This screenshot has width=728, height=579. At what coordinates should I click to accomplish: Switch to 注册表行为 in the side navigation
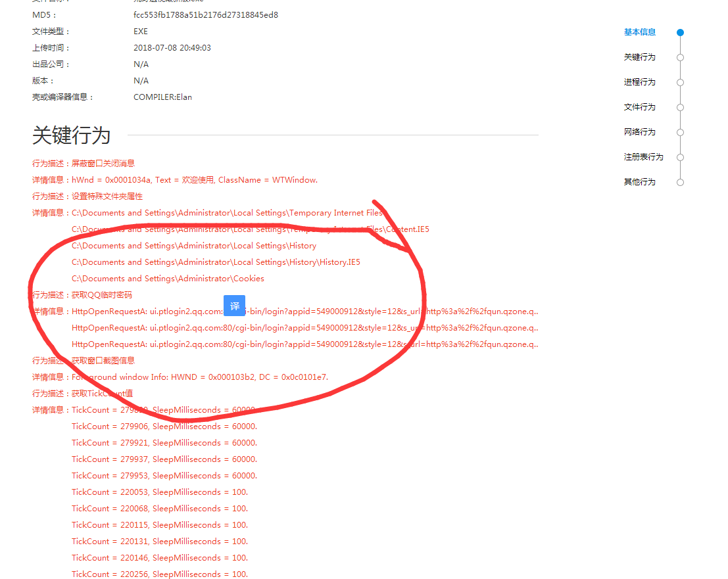tap(643, 157)
